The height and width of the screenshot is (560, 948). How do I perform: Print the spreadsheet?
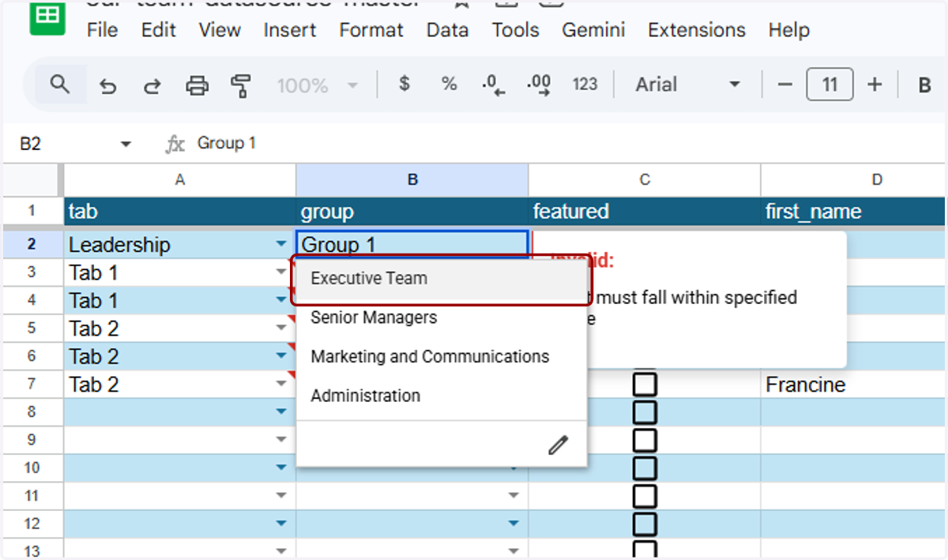197,85
